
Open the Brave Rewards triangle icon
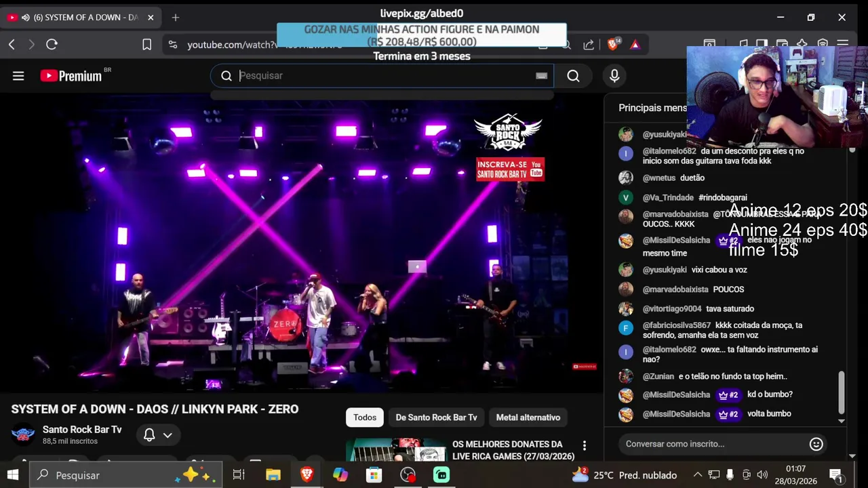pyautogui.click(x=635, y=45)
